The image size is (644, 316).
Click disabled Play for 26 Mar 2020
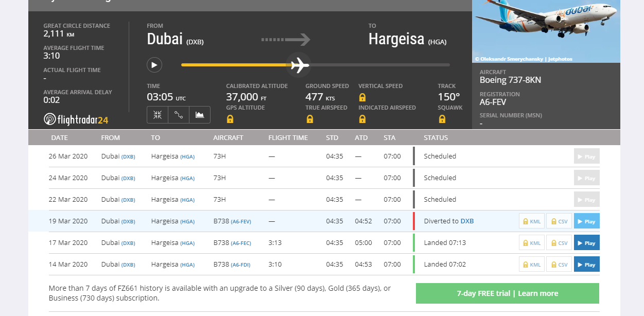587,156
